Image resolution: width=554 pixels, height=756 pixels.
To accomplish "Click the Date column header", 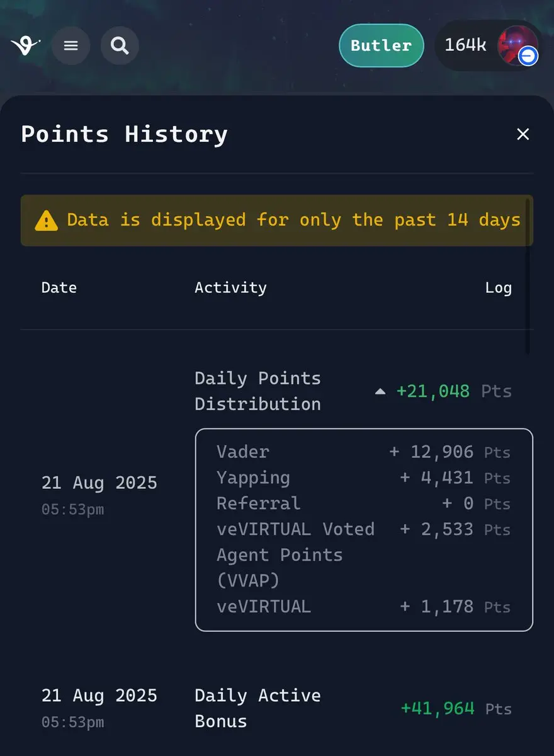I will tap(59, 288).
